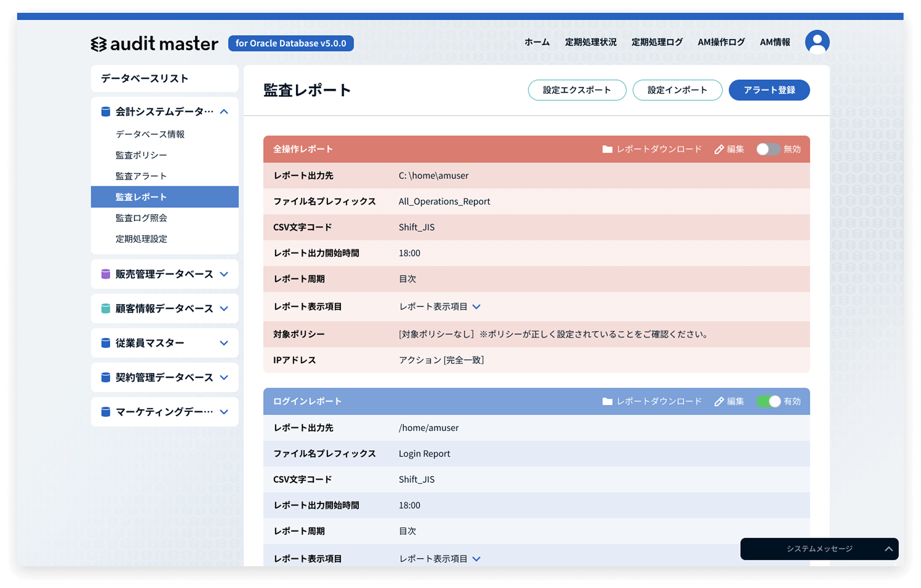Viewport: 921px width, 588px height.
Task: Click folder icon in ログインレポート header
Action: point(607,401)
